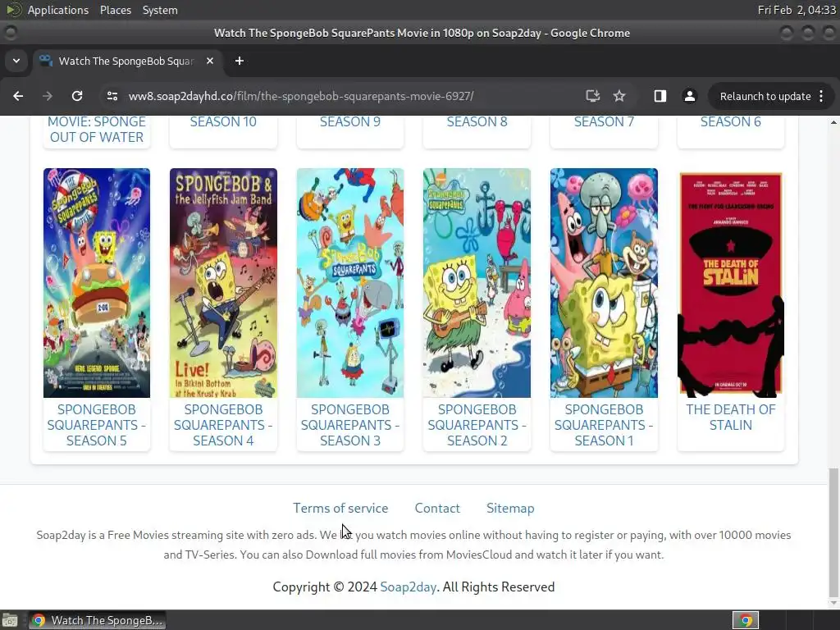Expand the tab search dropdown arrow
840x630 pixels.
pyautogui.click(x=16, y=61)
